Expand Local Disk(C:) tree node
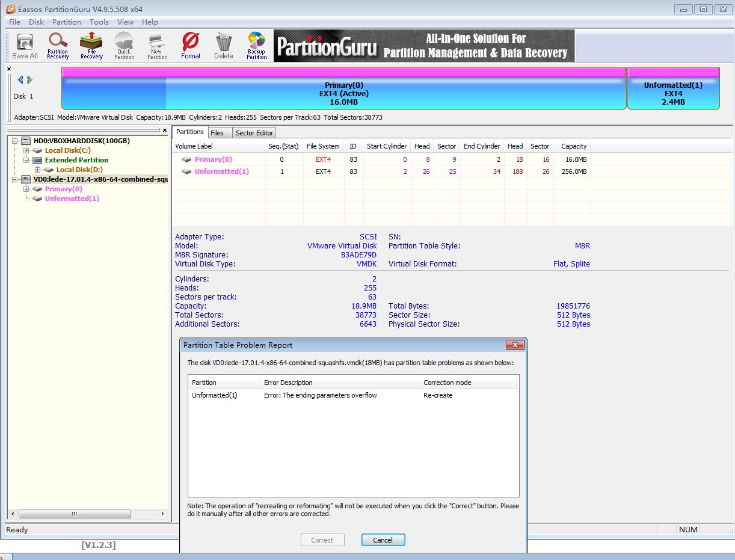Viewport: 735px width, 560px height. pos(26,150)
